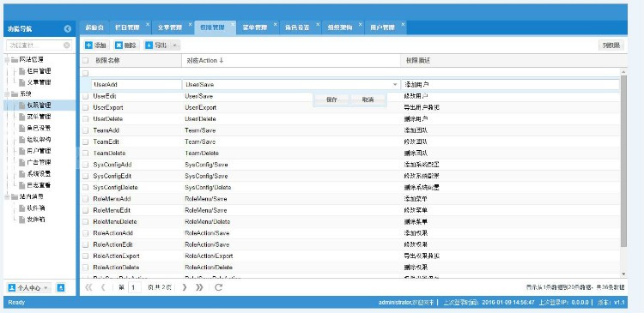Close the 文章管理 tab with its x

[x=190, y=25]
